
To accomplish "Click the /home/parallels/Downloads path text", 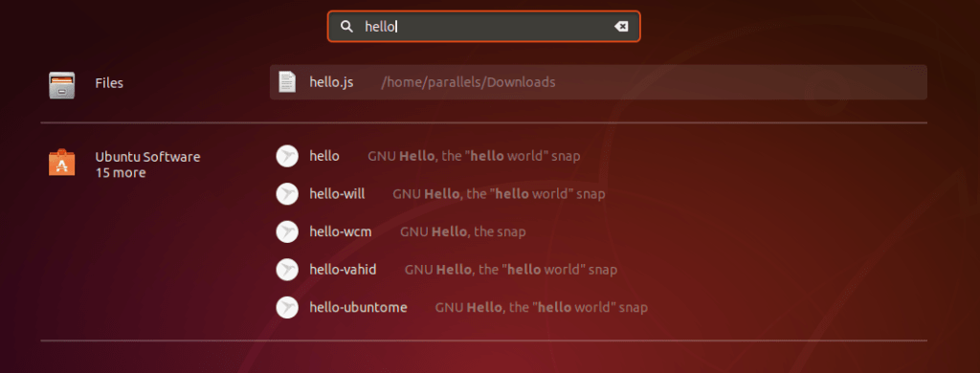I will coord(468,82).
